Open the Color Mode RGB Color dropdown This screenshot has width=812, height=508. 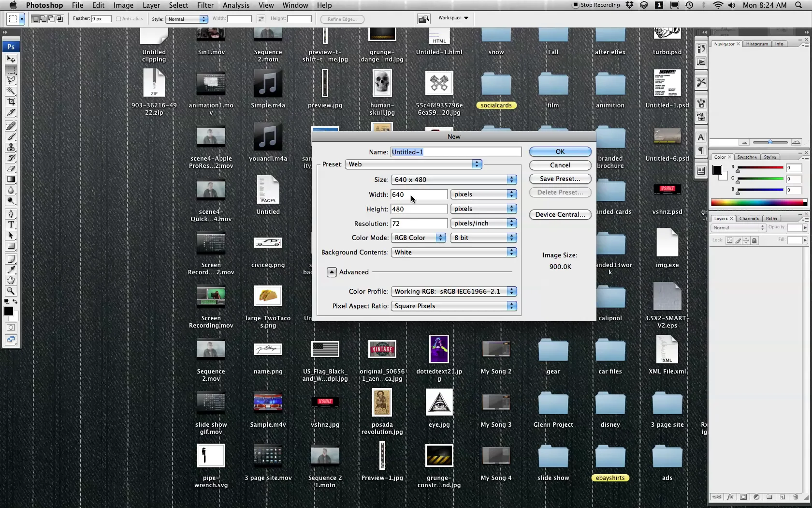click(418, 238)
